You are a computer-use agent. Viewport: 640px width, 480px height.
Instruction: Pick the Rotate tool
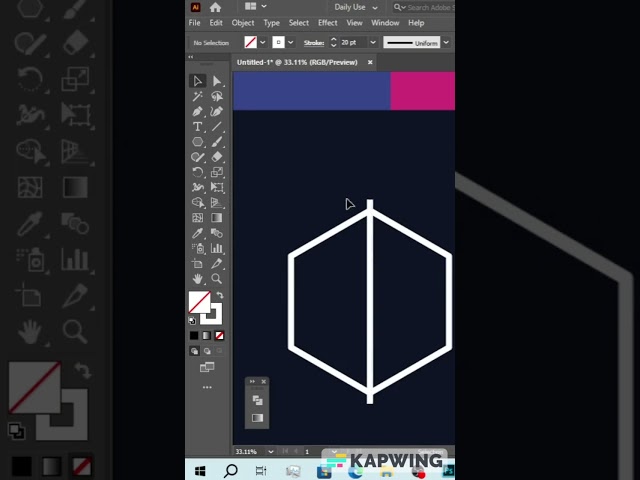(x=198, y=172)
